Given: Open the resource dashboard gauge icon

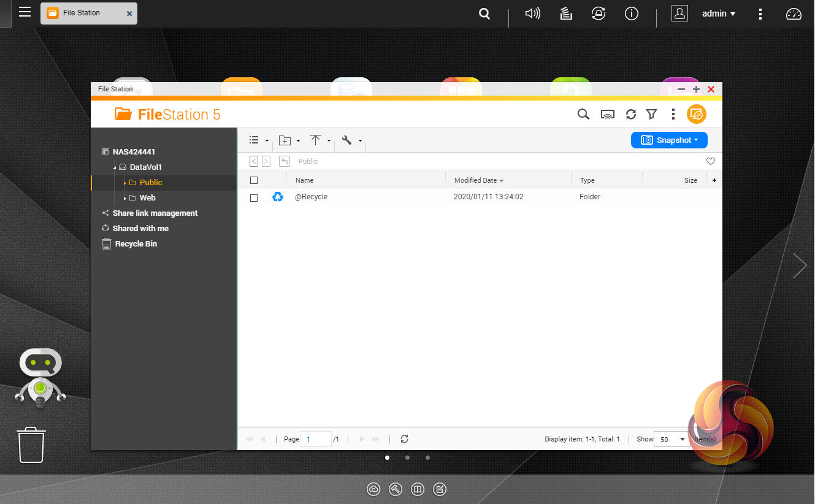Looking at the screenshot, I should (x=794, y=13).
